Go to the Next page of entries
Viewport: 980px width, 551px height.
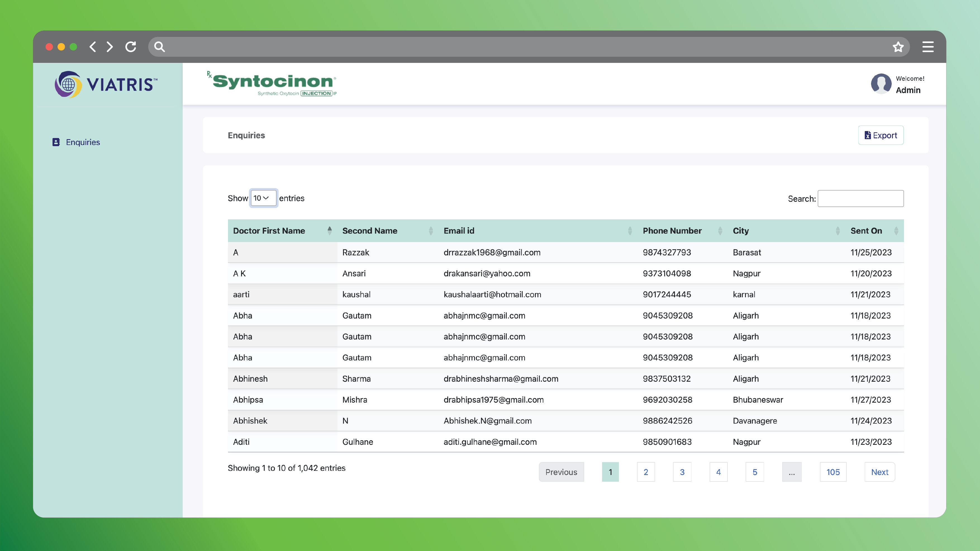click(x=879, y=472)
